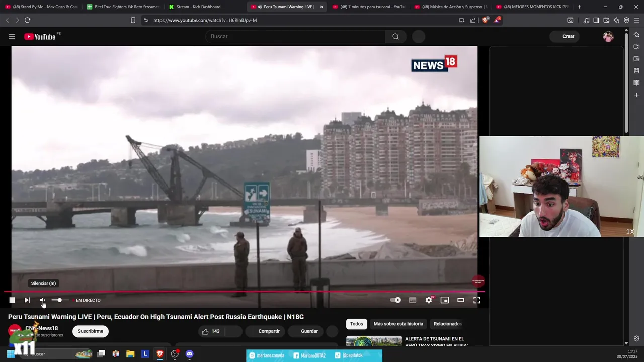Open the bookmarks sidebar icon
Screen dimensions: 644x362
point(636,71)
